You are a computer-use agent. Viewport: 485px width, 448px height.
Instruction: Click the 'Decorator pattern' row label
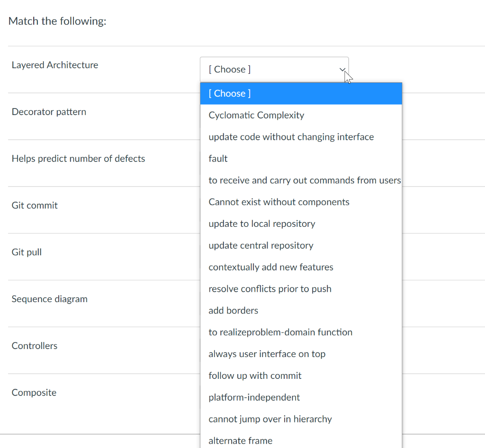pos(49,112)
